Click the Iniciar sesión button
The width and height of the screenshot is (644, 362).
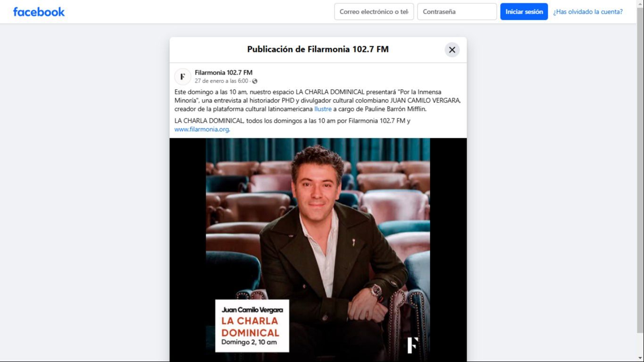(x=524, y=12)
